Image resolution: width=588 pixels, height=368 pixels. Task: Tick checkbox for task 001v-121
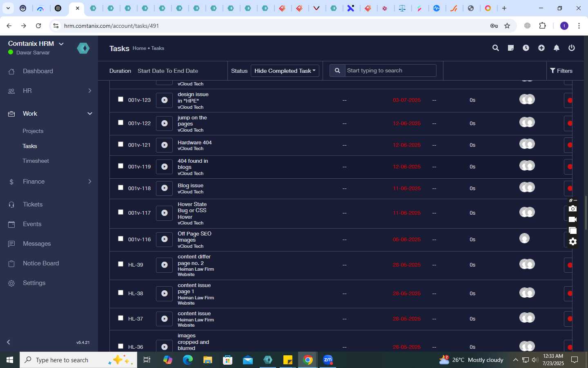point(120,144)
